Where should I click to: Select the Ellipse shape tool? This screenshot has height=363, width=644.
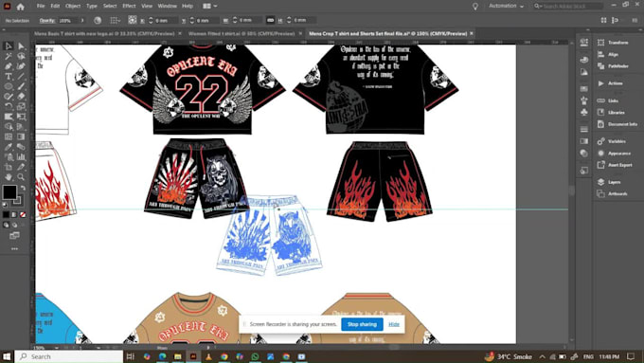(9, 86)
